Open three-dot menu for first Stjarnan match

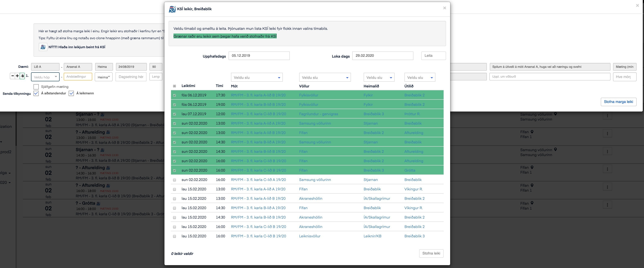[607, 116]
